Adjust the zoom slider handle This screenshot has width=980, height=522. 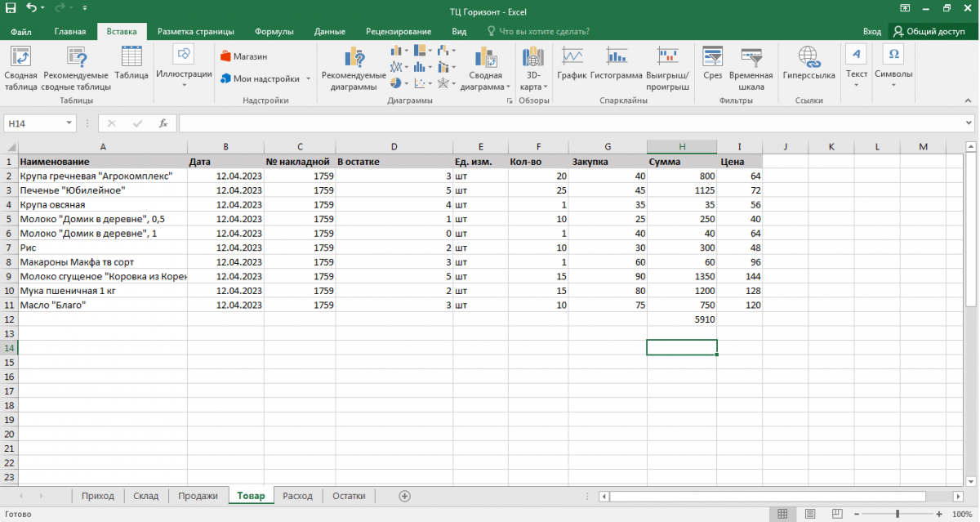[x=898, y=514]
